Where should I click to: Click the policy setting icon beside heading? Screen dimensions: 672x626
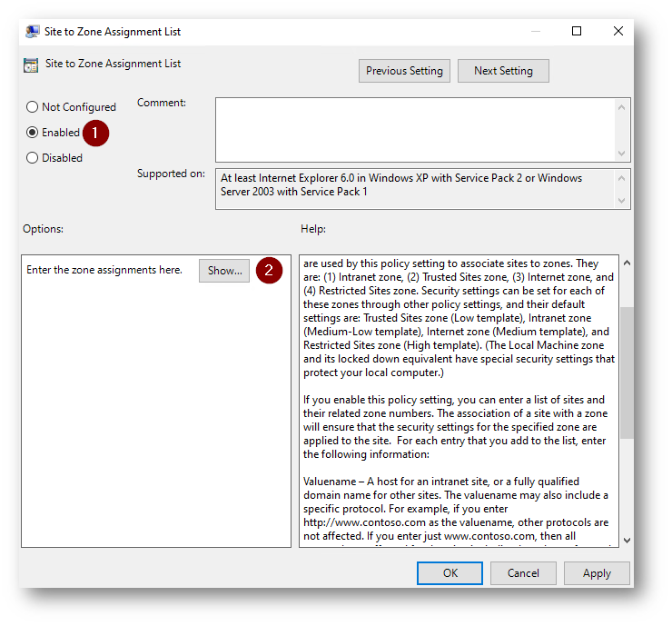point(31,65)
